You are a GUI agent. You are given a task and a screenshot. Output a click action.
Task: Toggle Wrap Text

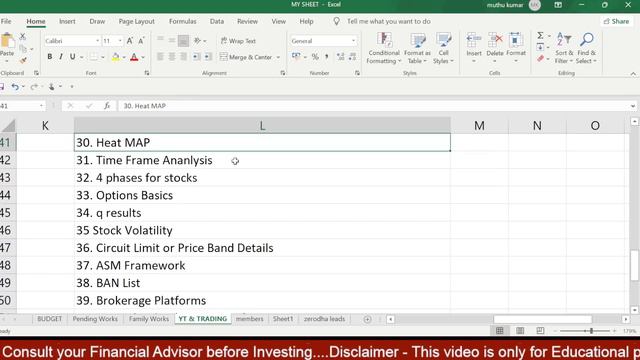[x=238, y=41]
